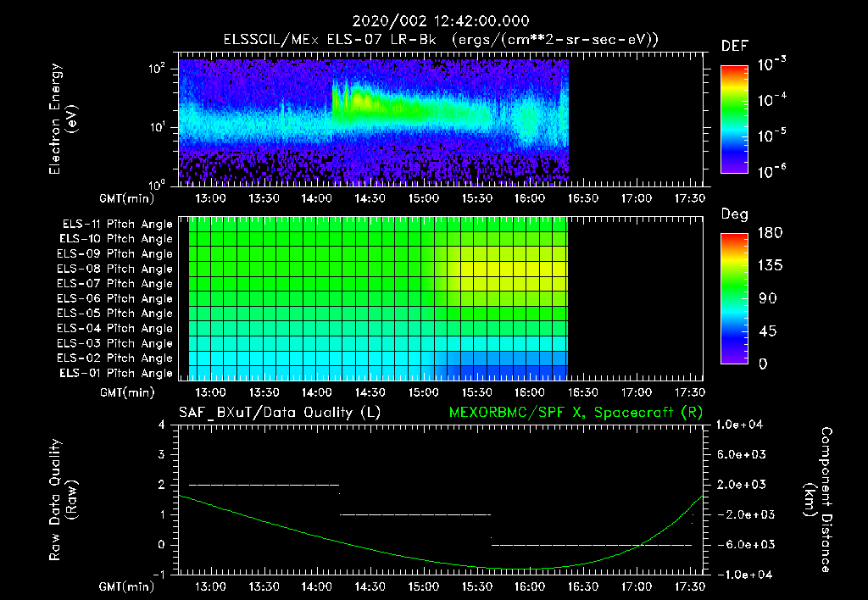Click the data quality line segment at level 0

[x=592, y=545]
